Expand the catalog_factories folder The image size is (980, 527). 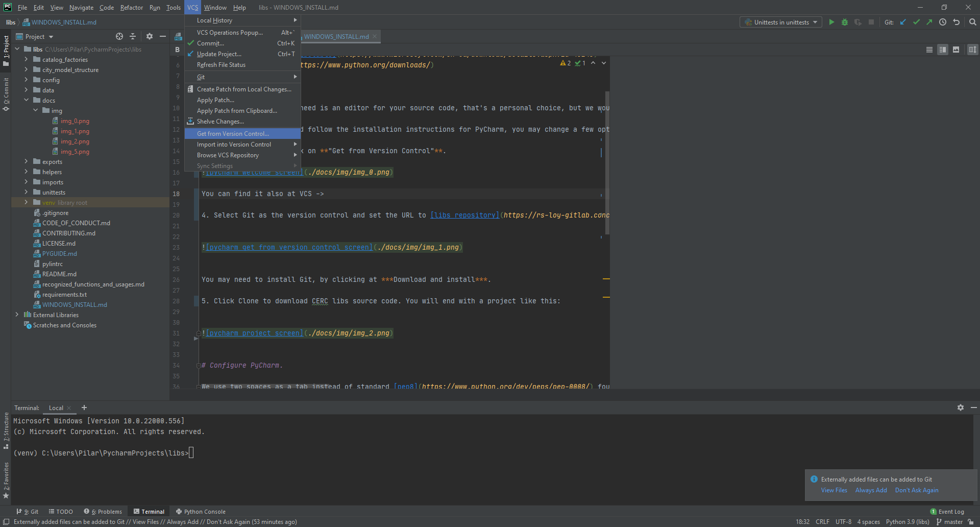[26, 59]
